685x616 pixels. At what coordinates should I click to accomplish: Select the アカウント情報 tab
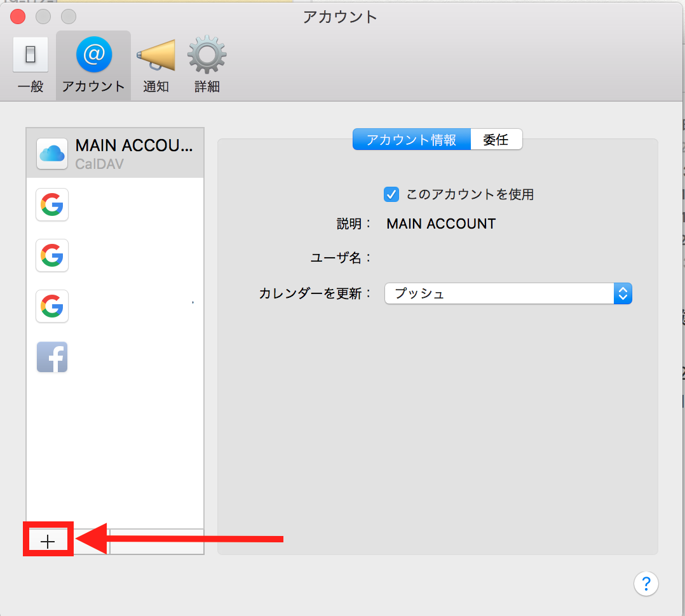click(412, 139)
